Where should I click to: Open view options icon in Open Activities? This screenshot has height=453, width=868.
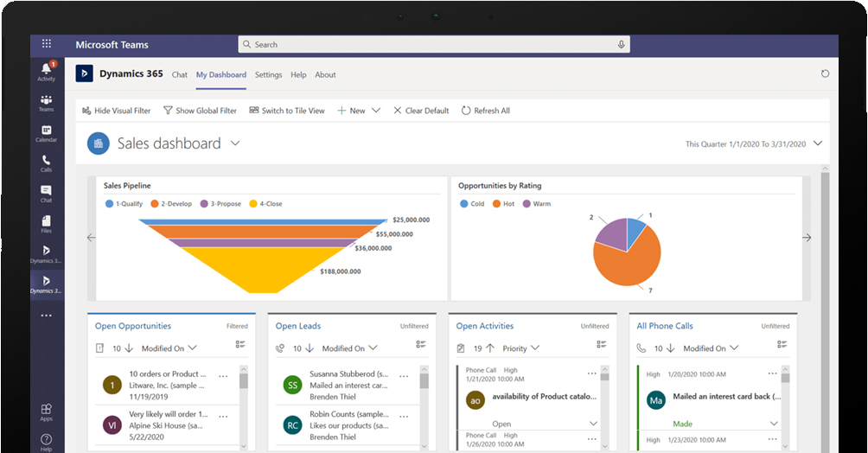click(x=601, y=344)
